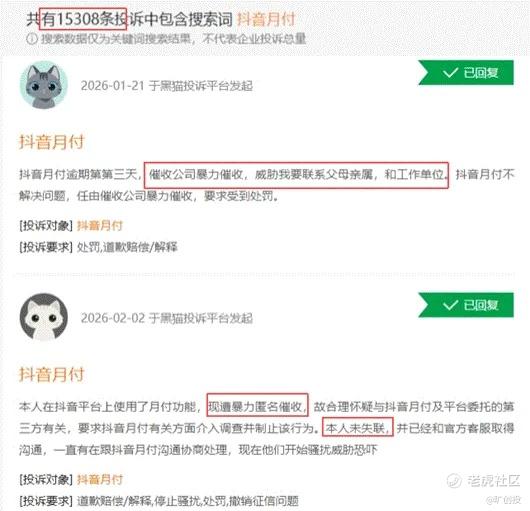Click the checkmark on the second 已回复 badge

pyautogui.click(x=450, y=305)
